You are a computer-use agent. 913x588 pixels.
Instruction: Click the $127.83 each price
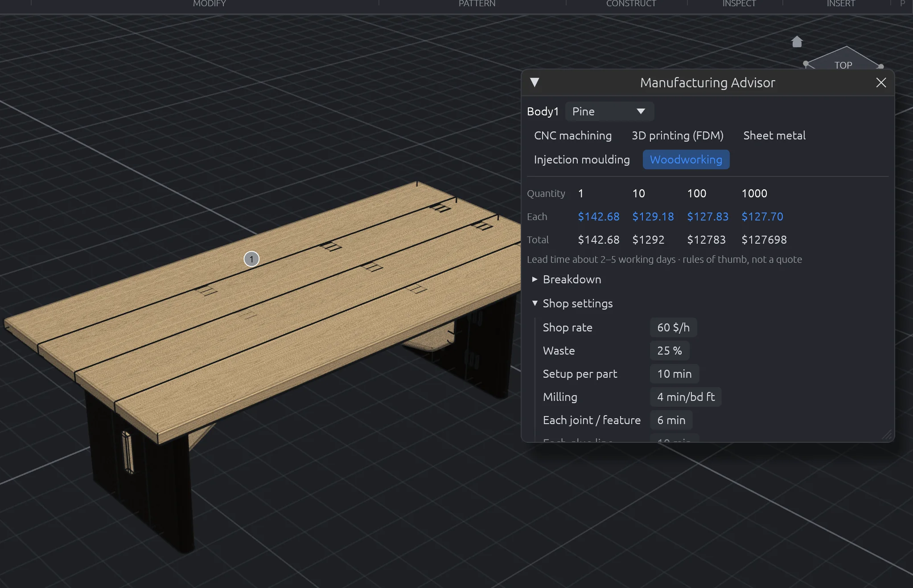[707, 216]
